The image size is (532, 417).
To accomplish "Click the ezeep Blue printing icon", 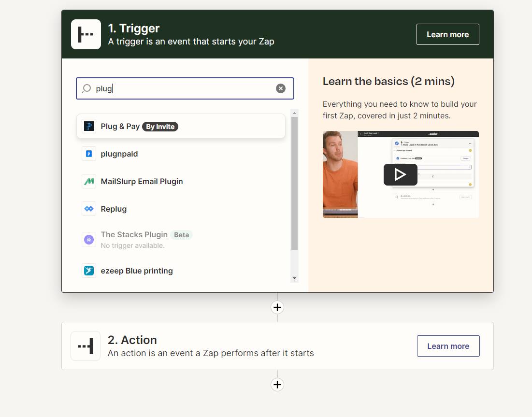I will point(89,271).
